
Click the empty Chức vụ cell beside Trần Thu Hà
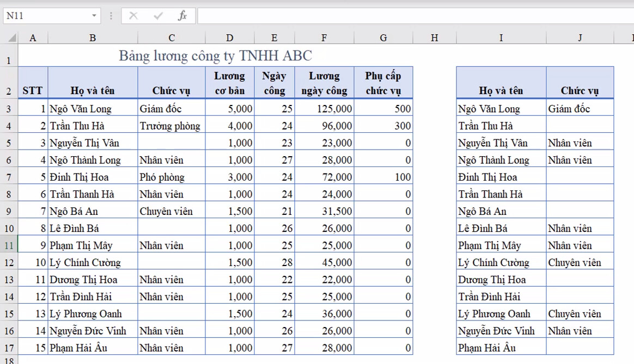[x=580, y=125]
